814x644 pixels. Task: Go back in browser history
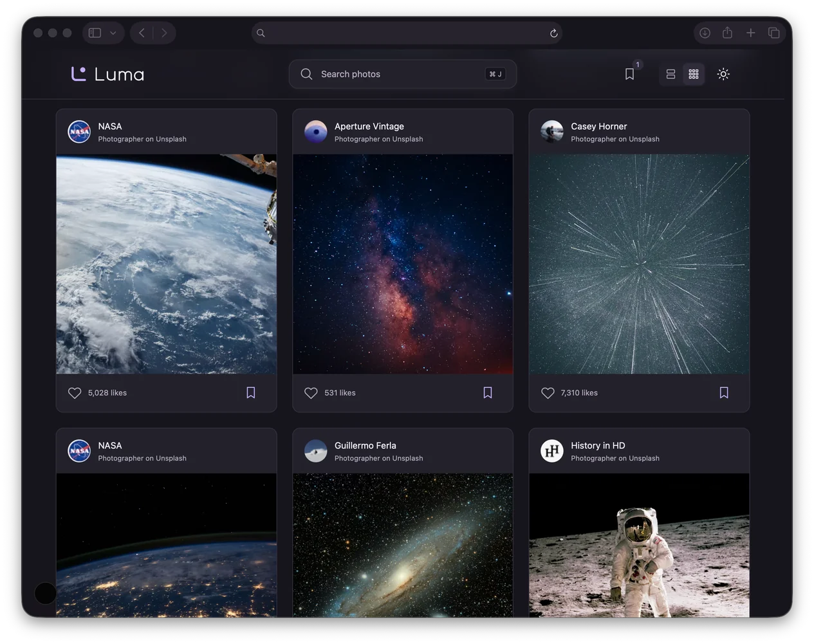142,33
